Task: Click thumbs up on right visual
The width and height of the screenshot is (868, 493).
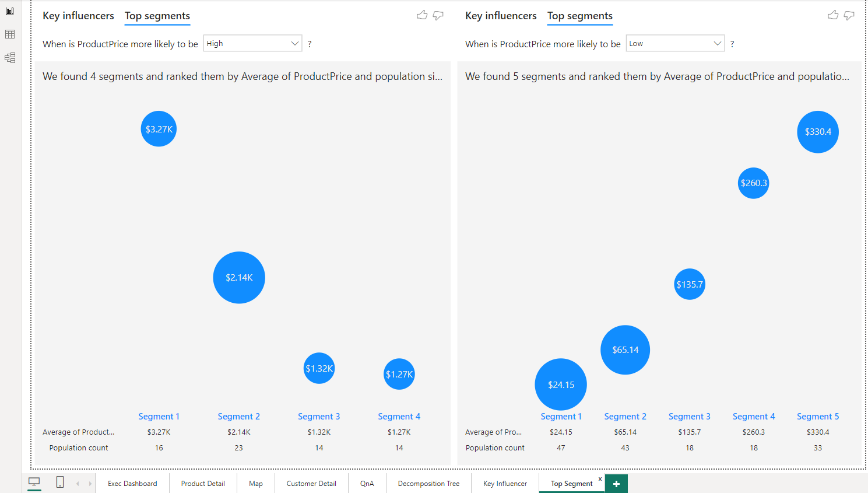Action: (x=833, y=15)
